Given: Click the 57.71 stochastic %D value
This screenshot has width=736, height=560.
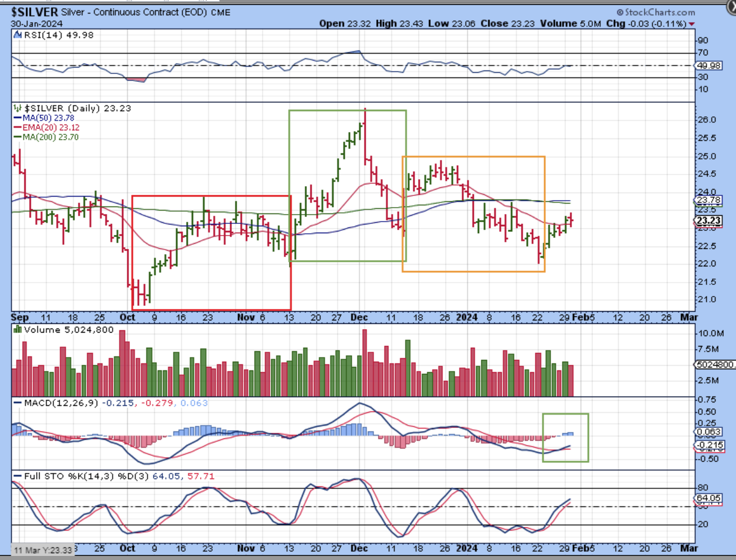Looking at the screenshot, I should 201,476.
